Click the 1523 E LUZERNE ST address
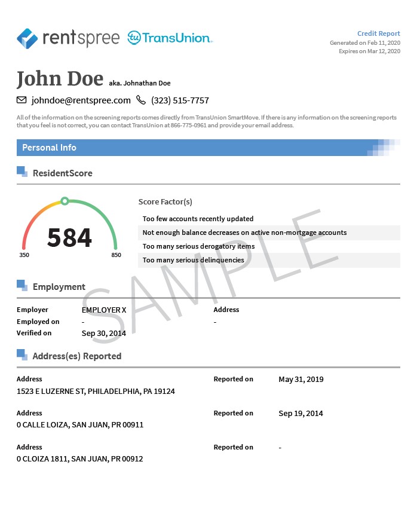 click(96, 391)
